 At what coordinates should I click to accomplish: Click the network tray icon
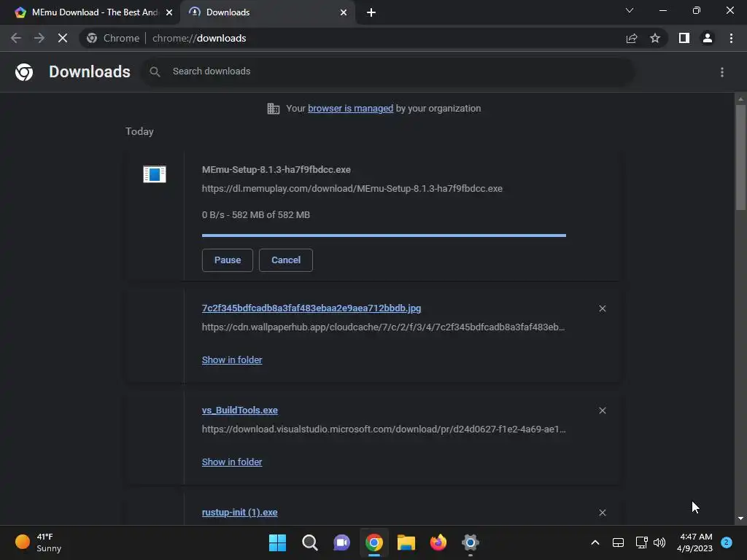[641, 542]
